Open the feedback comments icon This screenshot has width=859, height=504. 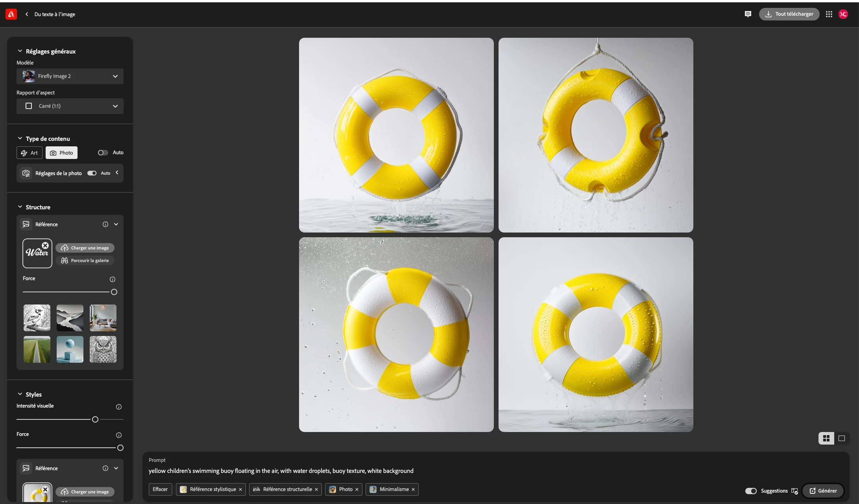click(x=748, y=14)
